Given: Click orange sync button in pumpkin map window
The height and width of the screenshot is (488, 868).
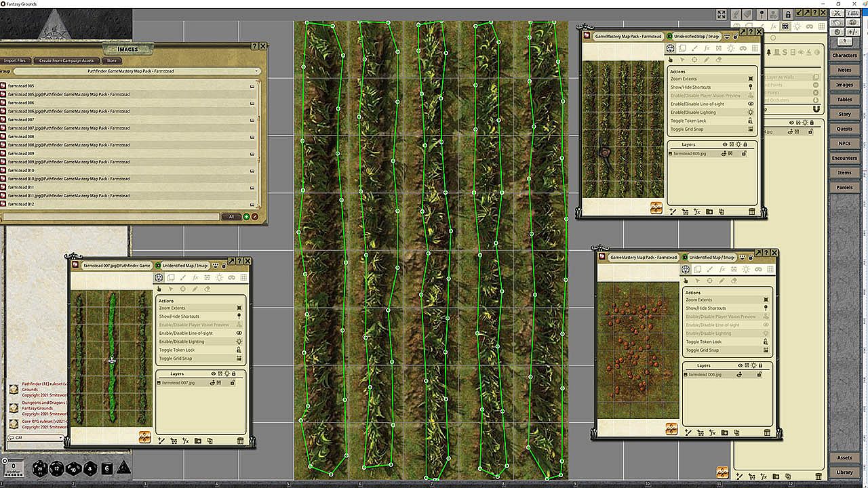Looking at the screenshot, I should 671,429.
